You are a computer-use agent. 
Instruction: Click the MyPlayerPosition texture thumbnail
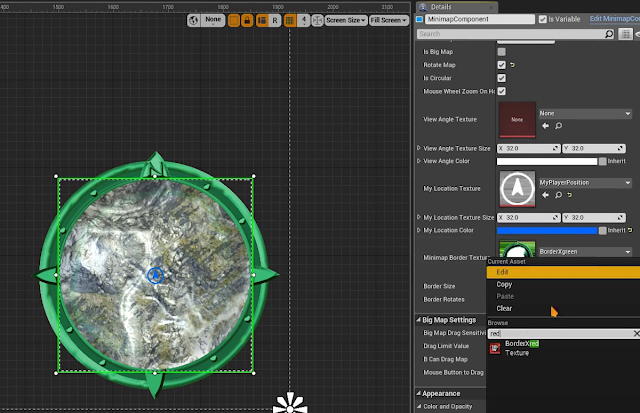click(517, 189)
